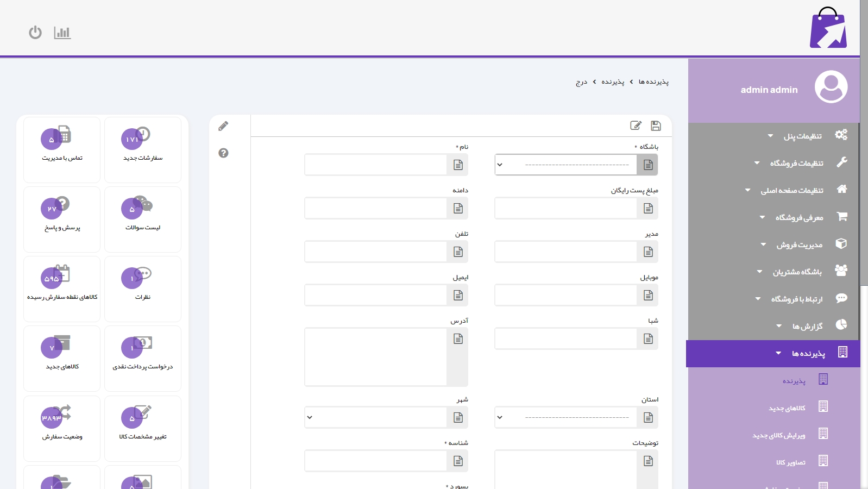
Task: Select the pencil icon in side strip
Action: click(x=223, y=127)
